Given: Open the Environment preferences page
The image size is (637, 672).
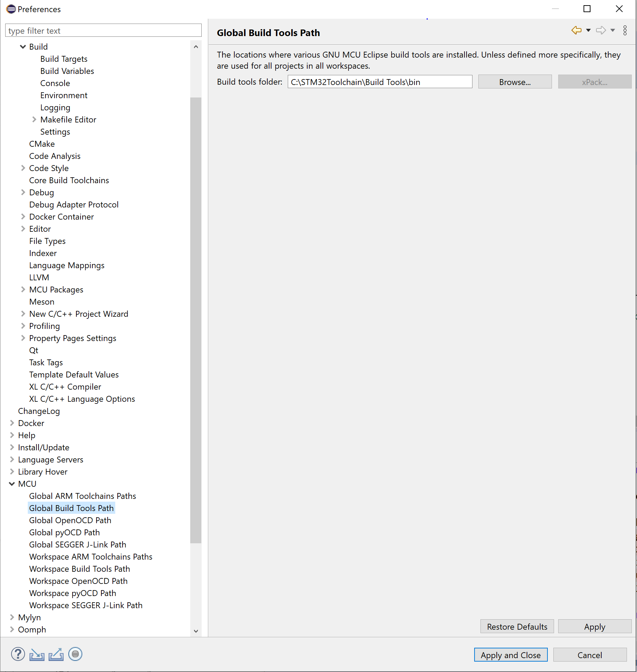Looking at the screenshot, I should coord(64,95).
